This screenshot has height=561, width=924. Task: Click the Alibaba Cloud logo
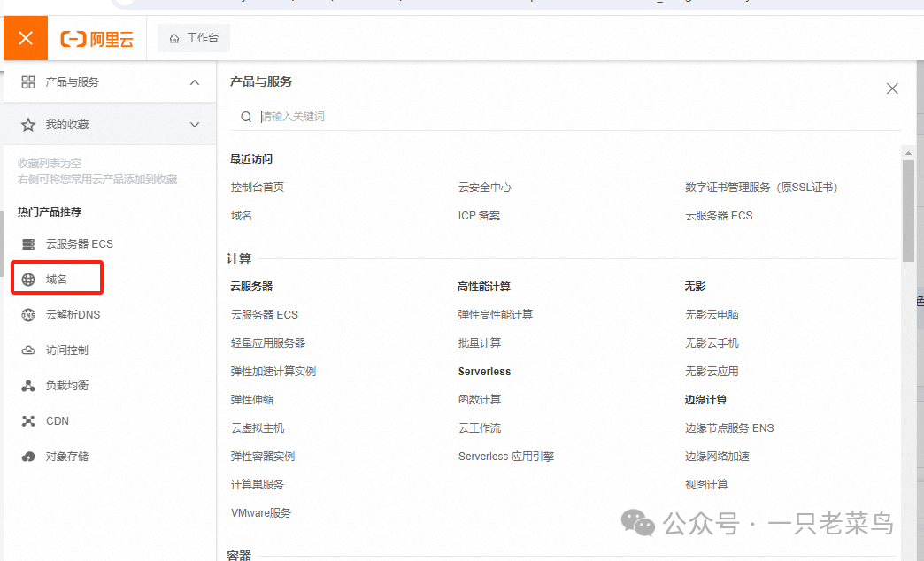(97, 39)
